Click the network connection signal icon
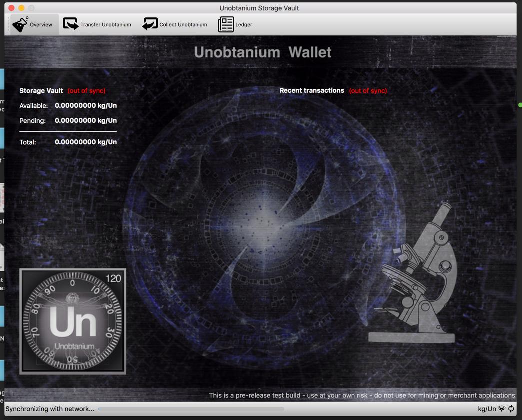 (x=502, y=409)
